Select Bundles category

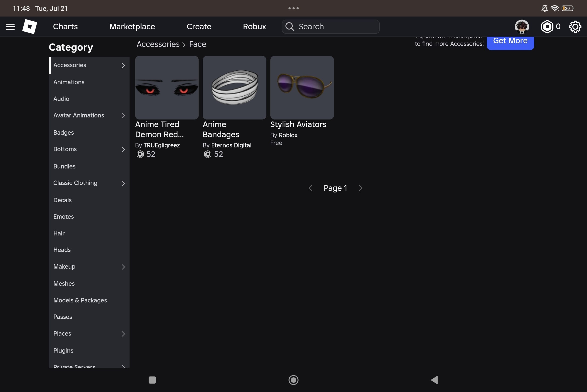[x=89, y=166]
